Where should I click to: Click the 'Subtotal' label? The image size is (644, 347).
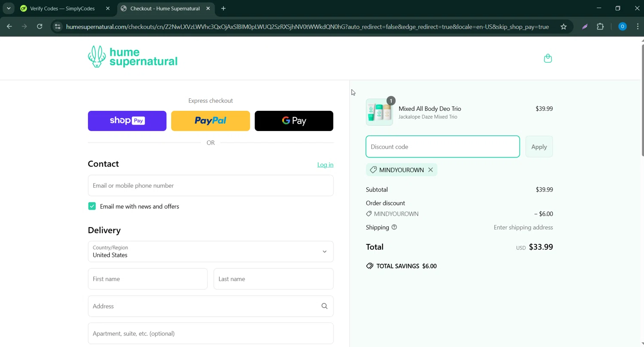coord(377,189)
